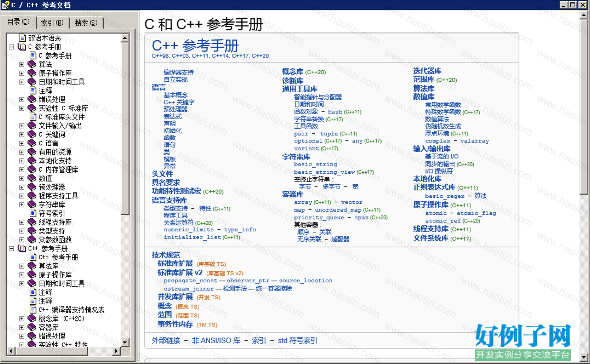Open the 双语术语表 page icon
This screenshot has height=364, width=590.
tap(23, 38)
